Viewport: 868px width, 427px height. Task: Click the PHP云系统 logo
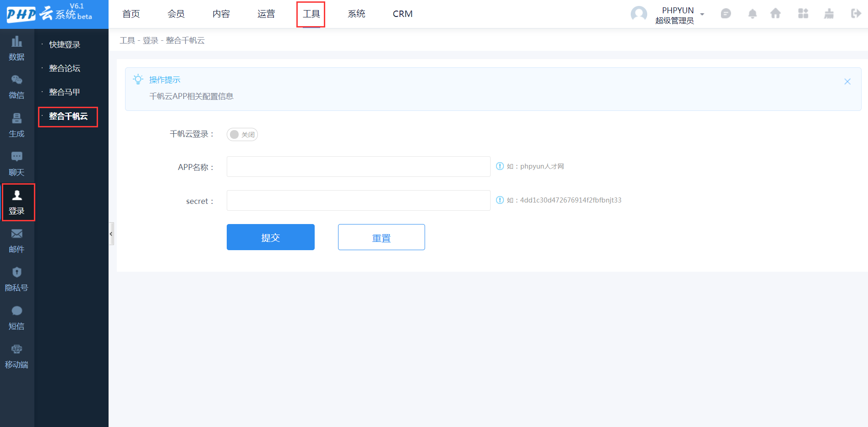(50, 13)
